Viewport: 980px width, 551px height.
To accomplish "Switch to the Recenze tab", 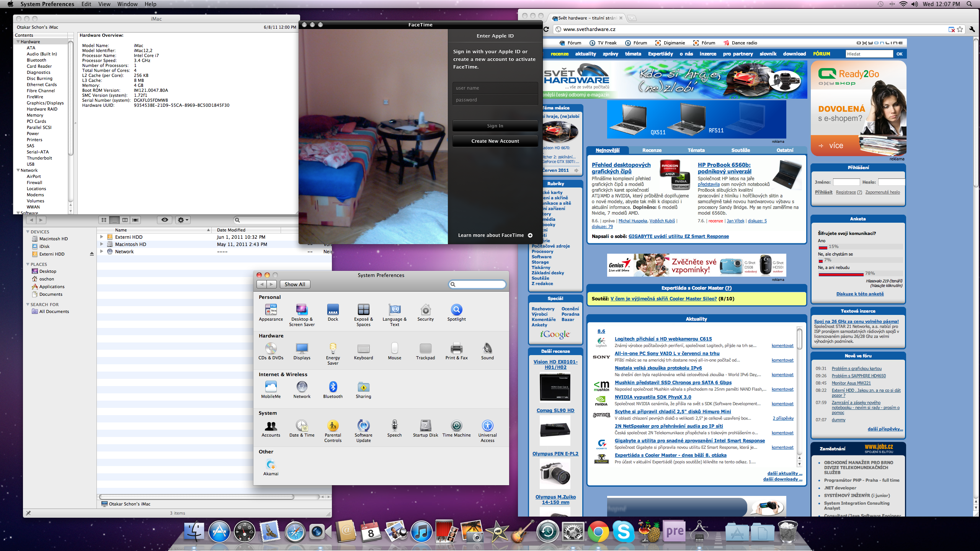I will point(652,150).
